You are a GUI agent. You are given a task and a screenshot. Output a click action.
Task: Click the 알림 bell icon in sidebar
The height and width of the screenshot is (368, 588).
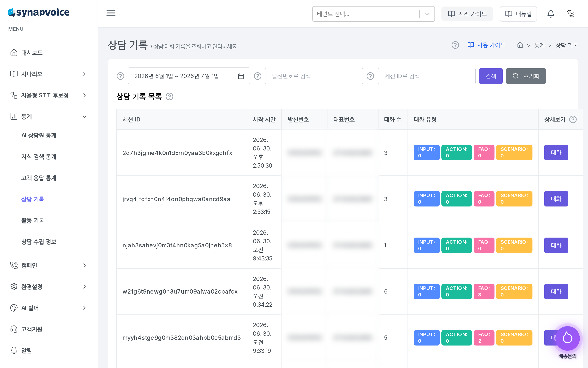tap(14, 350)
